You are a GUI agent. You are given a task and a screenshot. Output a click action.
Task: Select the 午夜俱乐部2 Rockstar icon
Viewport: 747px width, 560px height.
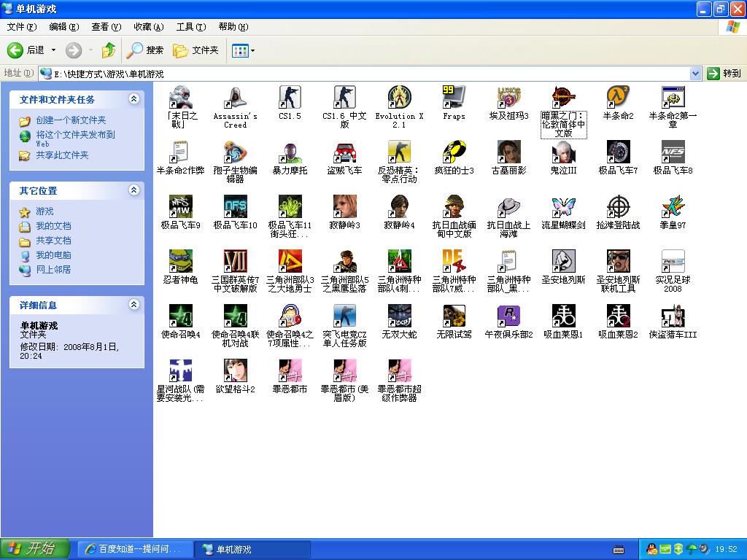508,316
